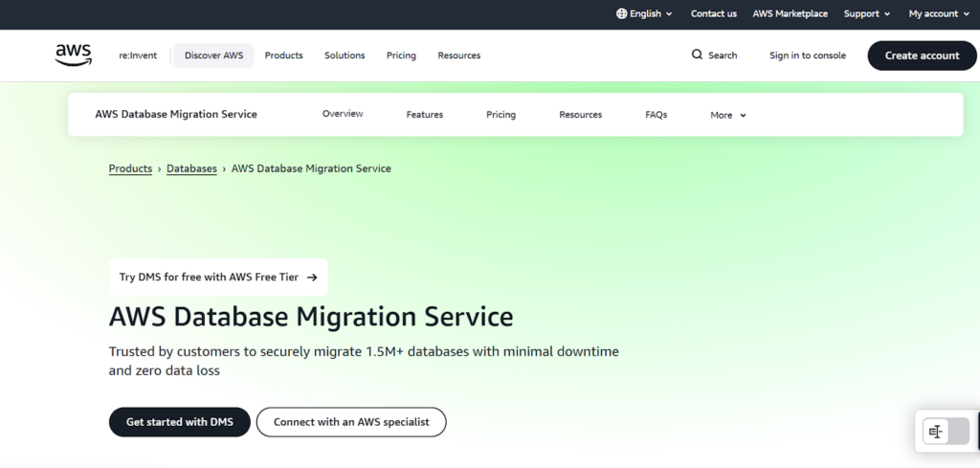Switch to the Features tab
Viewport: 980px width, 468px height.
coord(424,115)
